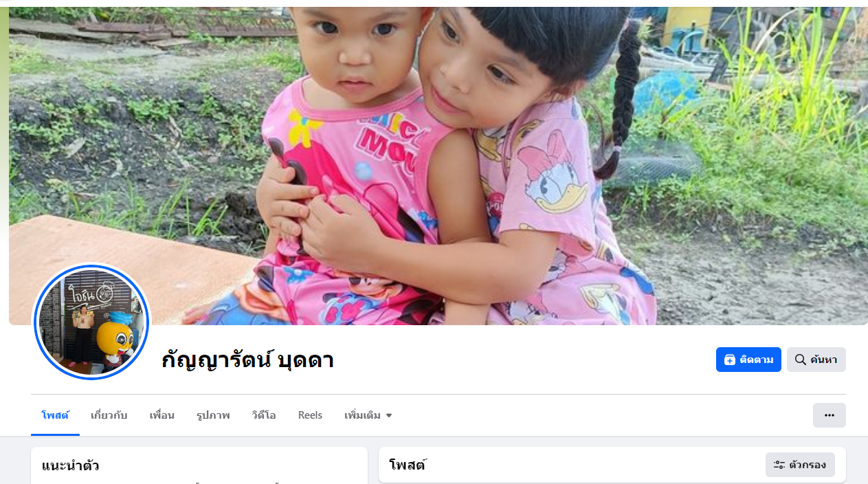Click the profile name กัญญารัตน์ บุดดา
This screenshot has width=868, height=484.
247,360
